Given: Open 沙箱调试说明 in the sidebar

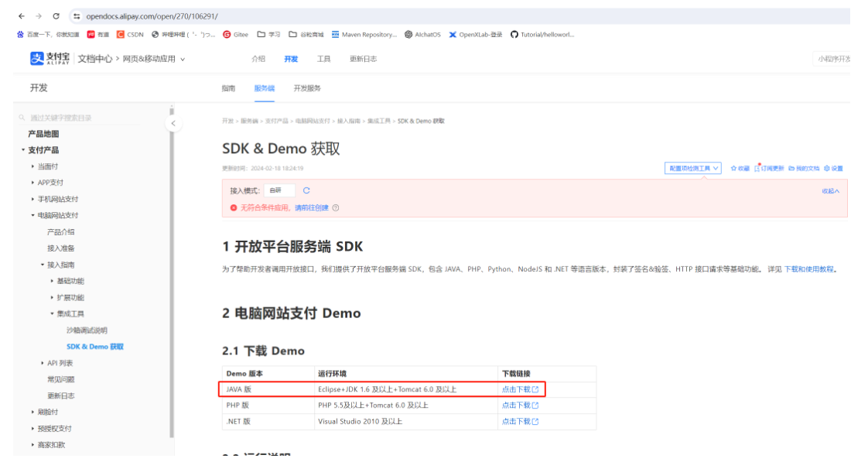Looking at the screenshot, I should 87,330.
